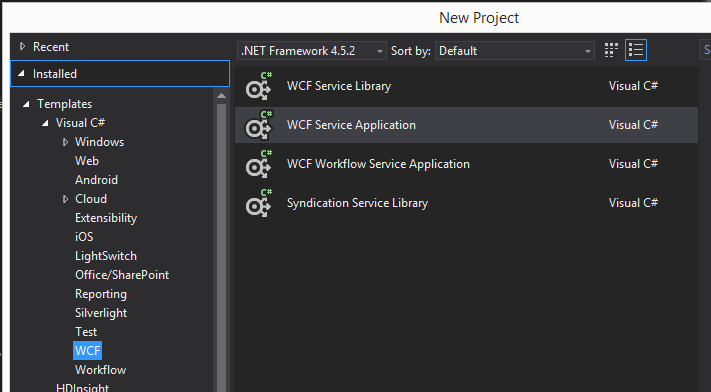This screenshot has width=711, height=392.
Task: Click the WCF Service Application template icon
Action: 259,125
